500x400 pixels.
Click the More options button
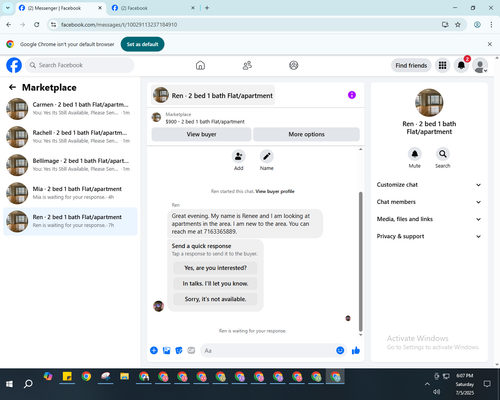[306, 134]
